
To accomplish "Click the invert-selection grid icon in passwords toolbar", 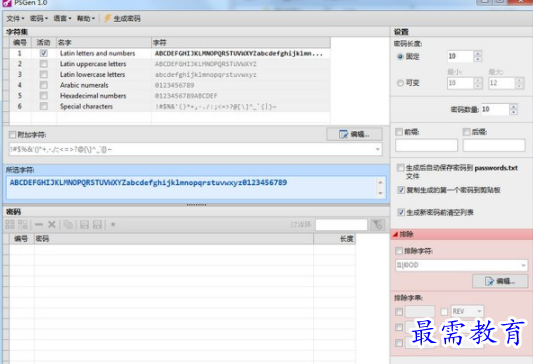I will pyautogui.click(x=23, y=224).
